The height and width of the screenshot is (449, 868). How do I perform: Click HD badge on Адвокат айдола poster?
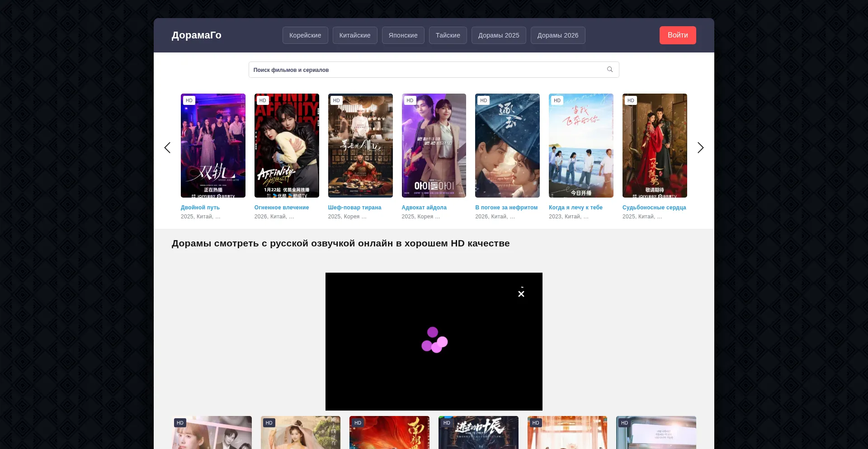[410, 100]
